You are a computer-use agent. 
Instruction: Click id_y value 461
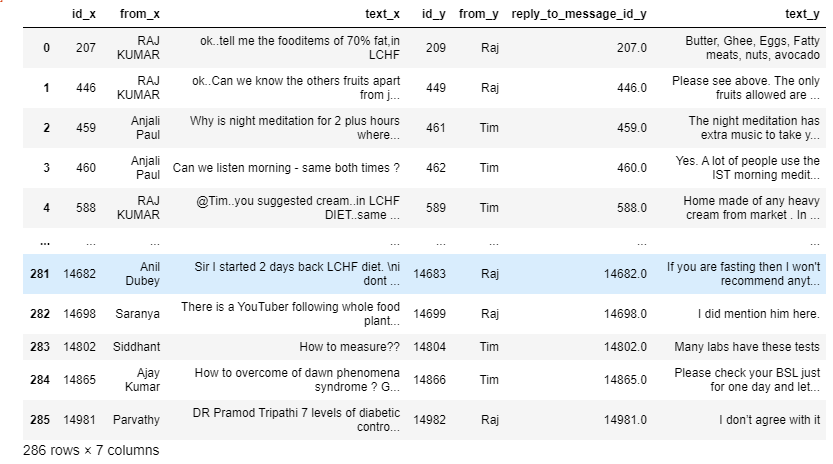(436, 128)
